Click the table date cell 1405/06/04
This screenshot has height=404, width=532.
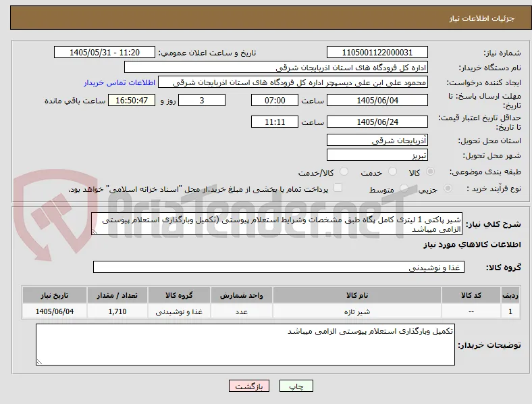(54, 311)
